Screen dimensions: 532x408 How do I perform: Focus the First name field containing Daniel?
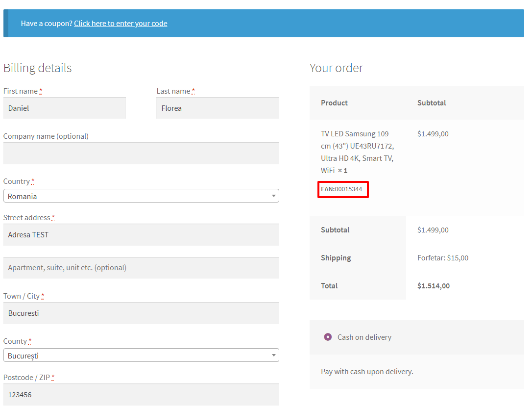click(x=64, y=108)
